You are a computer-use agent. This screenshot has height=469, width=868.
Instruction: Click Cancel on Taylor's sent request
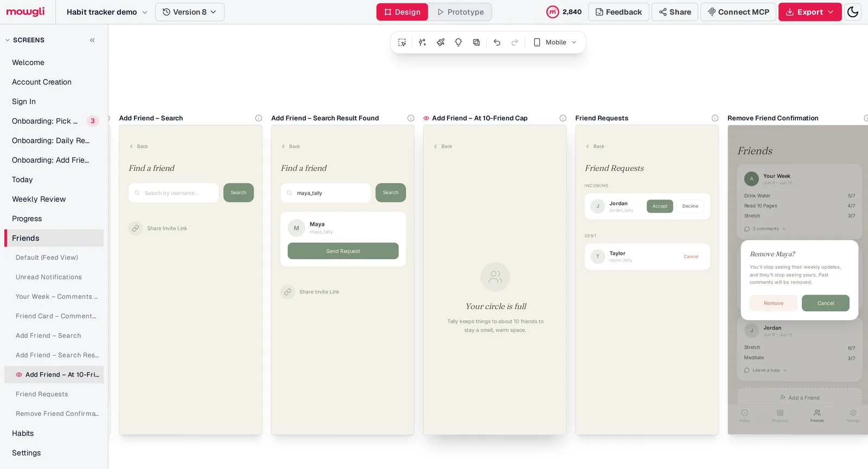[x=691, y=256]
